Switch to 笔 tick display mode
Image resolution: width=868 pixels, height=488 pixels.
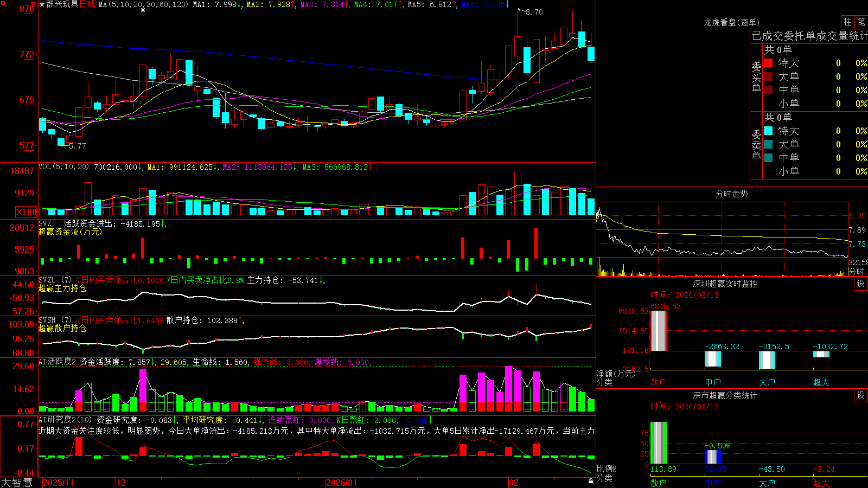click(861, 22)
